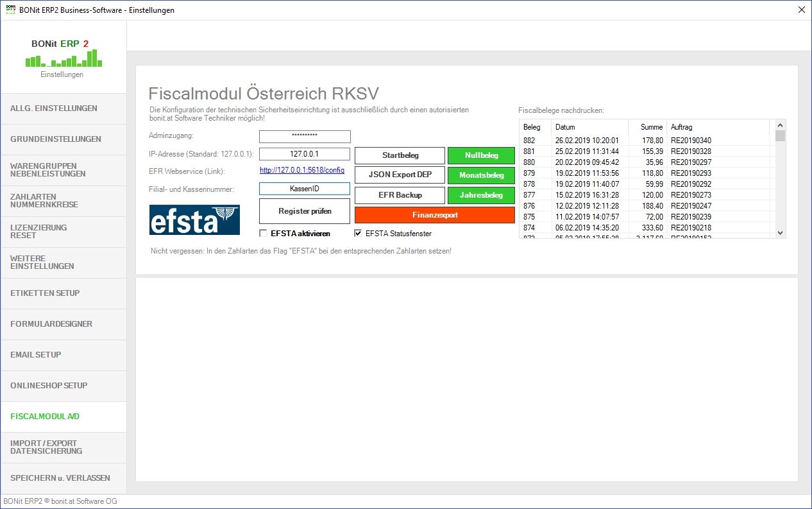The height and width of the screenshot is (509, 812).
Task: Click the Startbeleg button
Action: pyautogui.click(x=400, y=155)
